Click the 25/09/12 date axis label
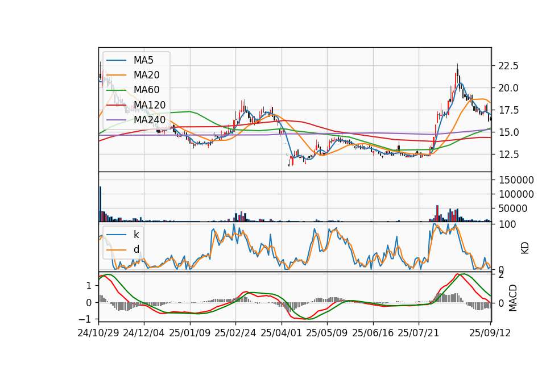Screen dimensions: 546x392 click(x=490, y=333)
